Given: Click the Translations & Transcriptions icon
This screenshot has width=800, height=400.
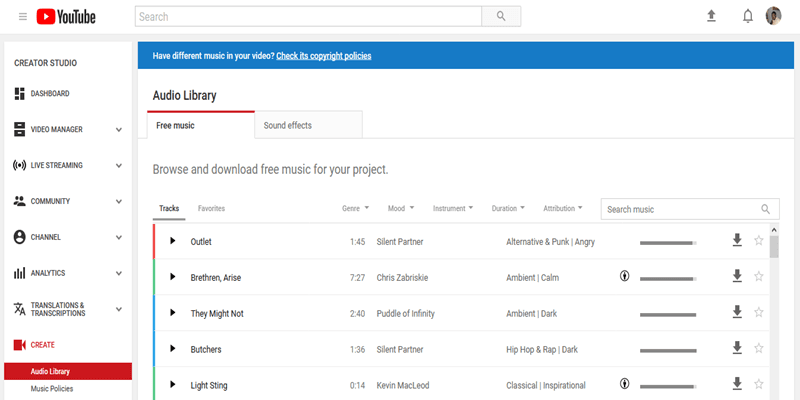Looking at the screenshot, I should 19,309.
